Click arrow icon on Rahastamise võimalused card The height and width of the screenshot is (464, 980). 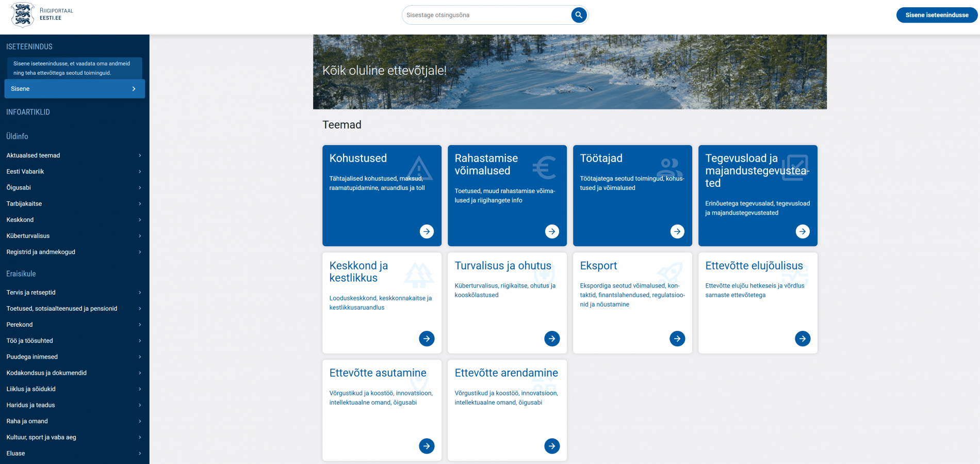click(x=552, y=231)
